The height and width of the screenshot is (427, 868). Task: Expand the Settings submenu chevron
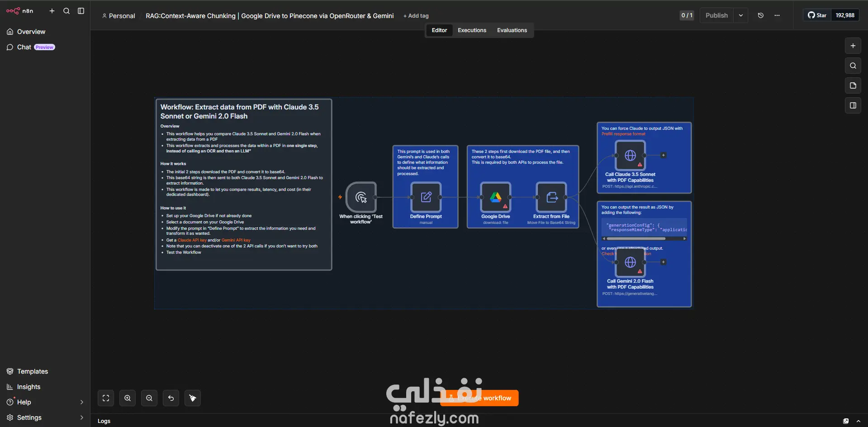pos(81,418)
